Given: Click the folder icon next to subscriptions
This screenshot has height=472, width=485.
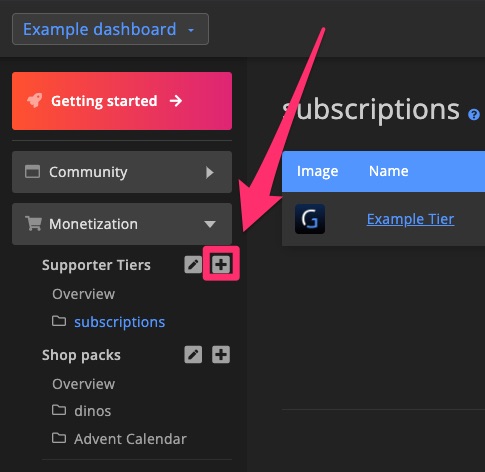Looking at the screenshot, I should click(59, 321).
